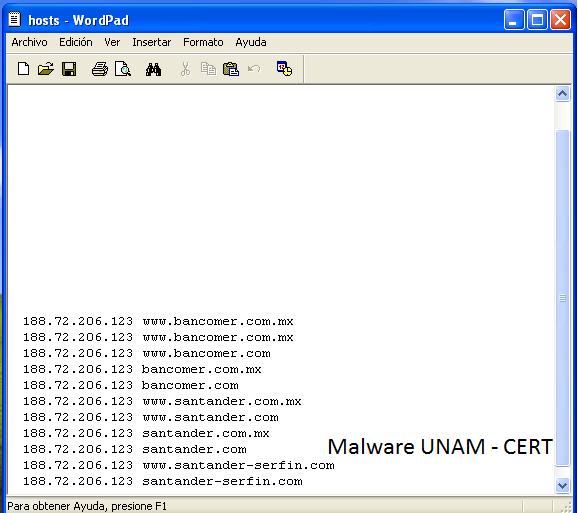Insert Date/Time with the calendar-clock icon
Viewport: 578px width, 513px height.
[285, 69]
